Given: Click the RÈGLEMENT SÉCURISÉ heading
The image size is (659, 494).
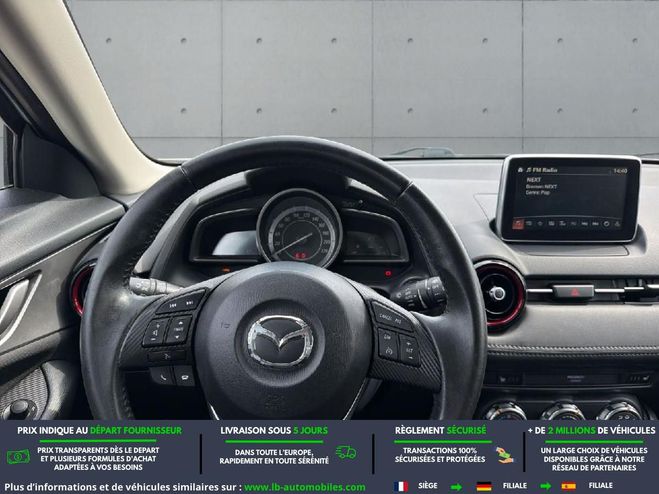Looking at the screenshot, I should 440,431.
